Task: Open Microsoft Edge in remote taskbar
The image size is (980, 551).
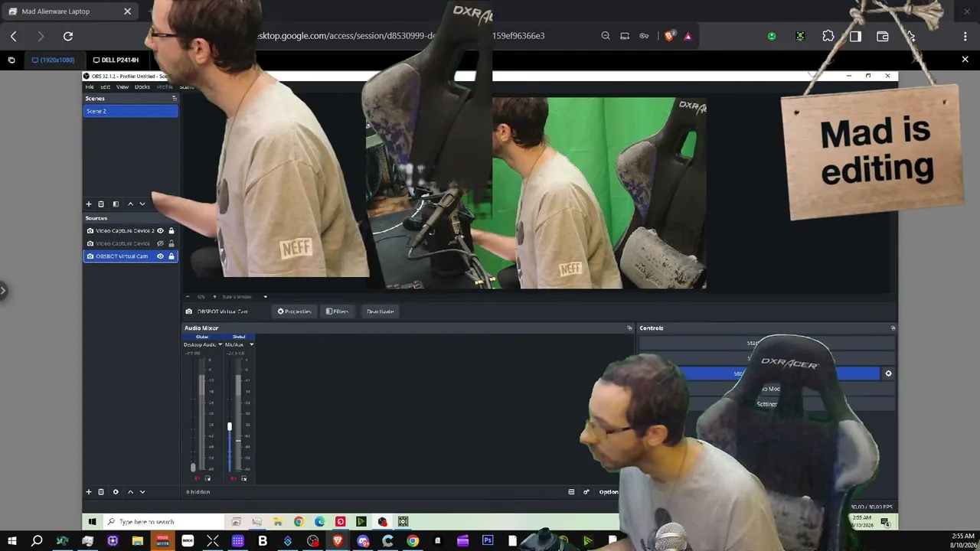Action: (319, 522)
